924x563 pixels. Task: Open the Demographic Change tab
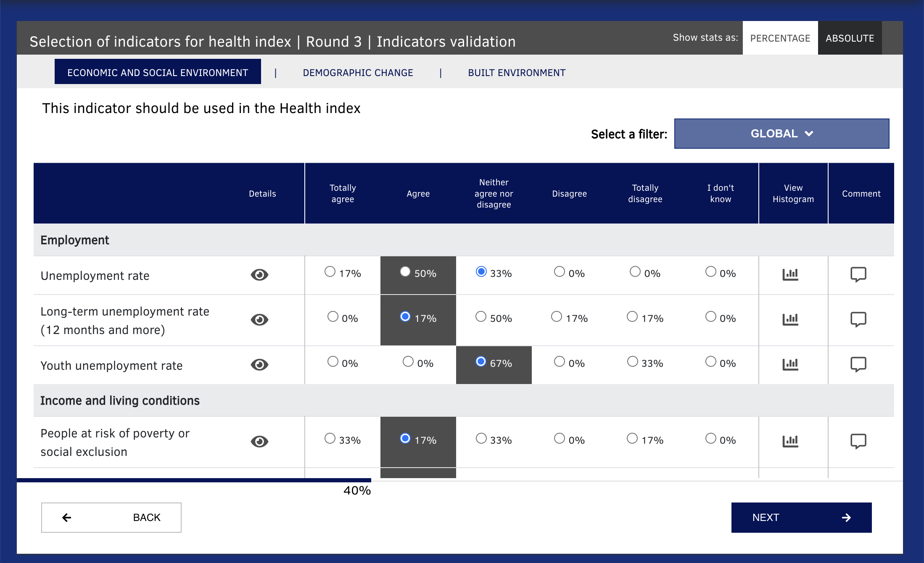coord(358,73)
